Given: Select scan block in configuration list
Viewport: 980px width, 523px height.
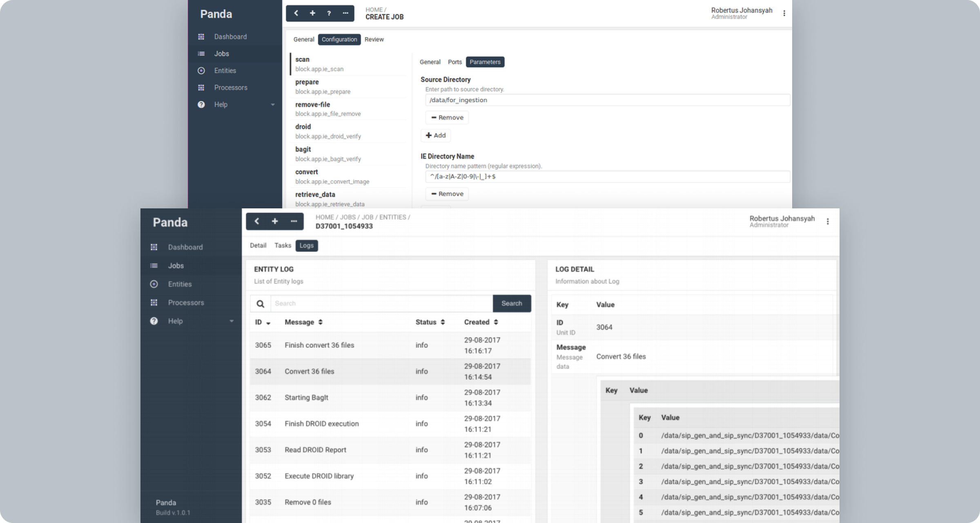Looking at the screenshot, I should point(348,64).
